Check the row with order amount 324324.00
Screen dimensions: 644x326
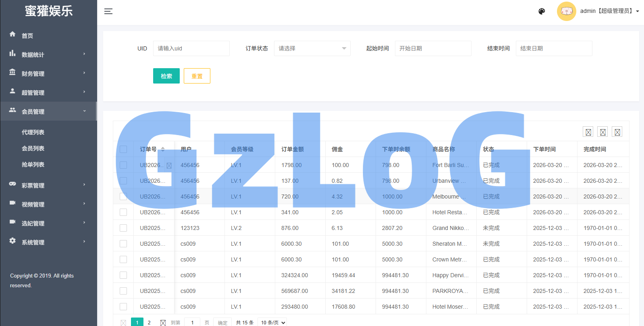[x=123, y=275]
